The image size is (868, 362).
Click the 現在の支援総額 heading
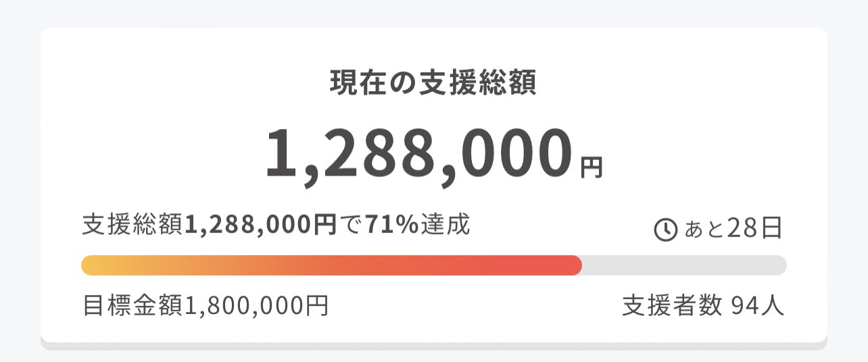(433, 83)
